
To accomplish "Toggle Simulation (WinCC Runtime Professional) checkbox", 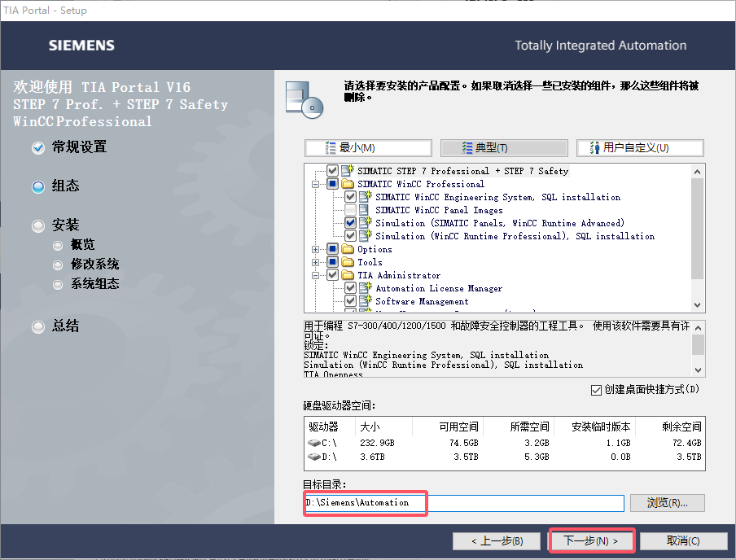I will coord(350,236).
